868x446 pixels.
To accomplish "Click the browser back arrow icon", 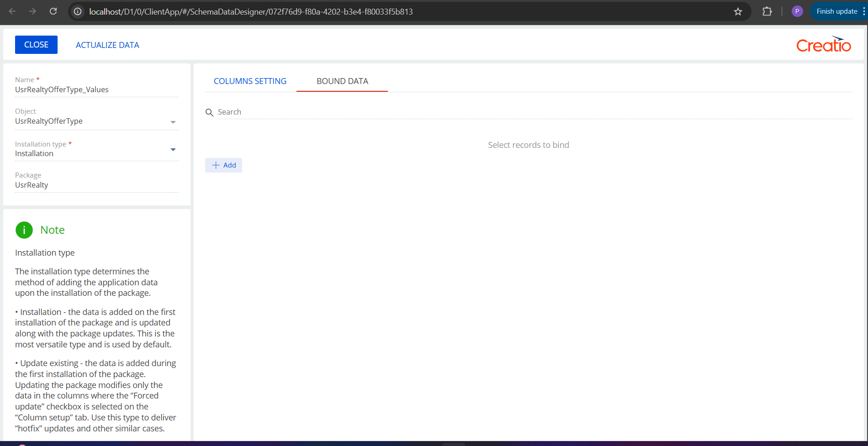I will pos(12,11).
